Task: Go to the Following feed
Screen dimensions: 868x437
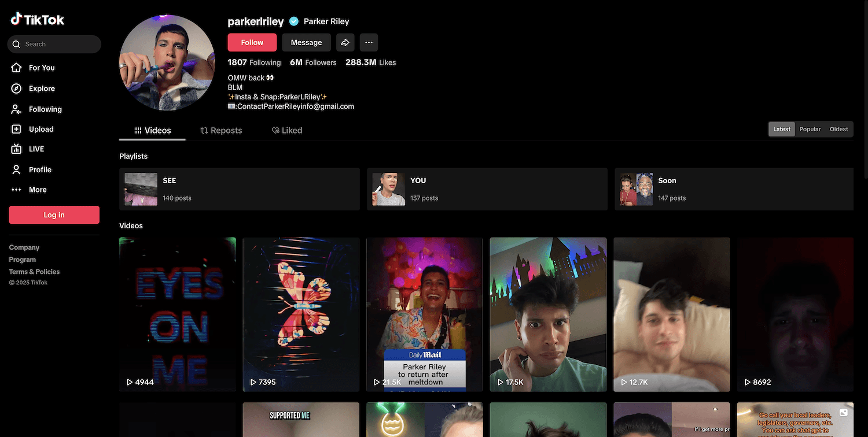Action: pyautogui.click(x=45, y=109)
